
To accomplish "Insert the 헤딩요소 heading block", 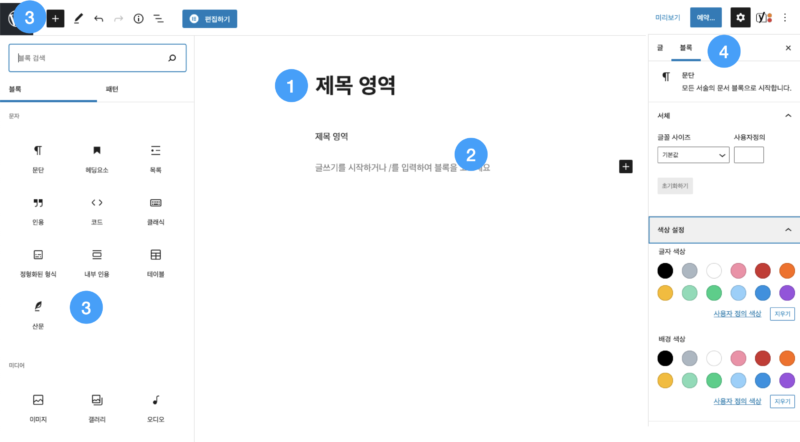I will [x=97, y=159].
